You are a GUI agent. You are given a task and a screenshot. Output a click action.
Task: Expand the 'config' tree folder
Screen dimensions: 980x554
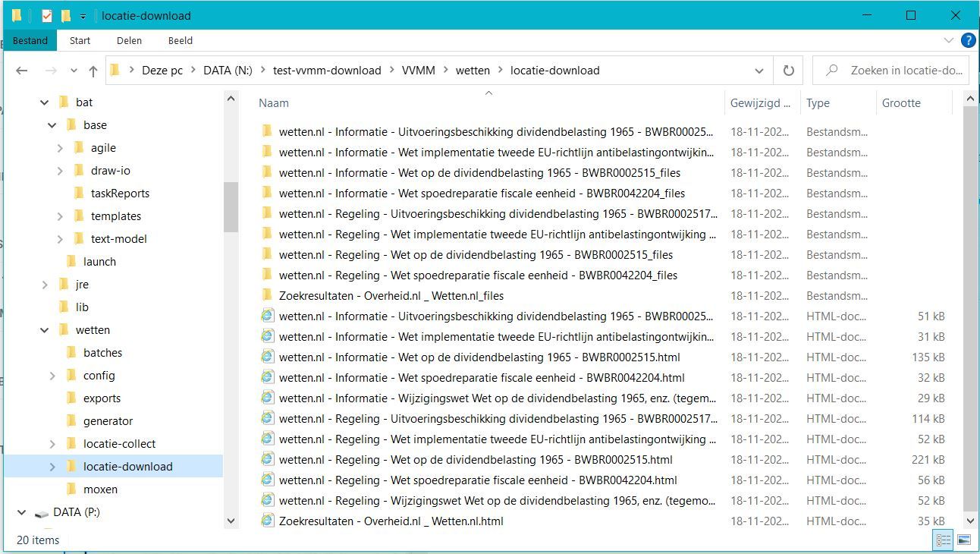(x=52, y=376)
